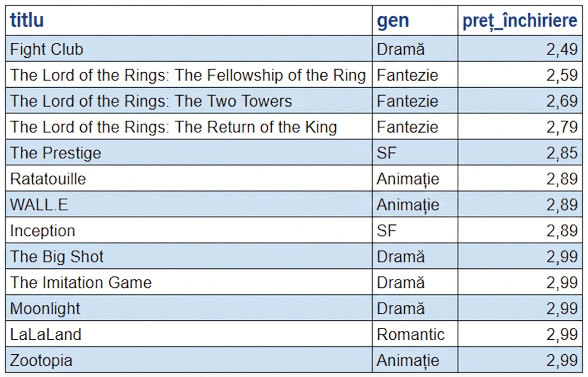Click the preț_închiriere column header
This screenshot has width=588, height=377.
pos(520,21)
